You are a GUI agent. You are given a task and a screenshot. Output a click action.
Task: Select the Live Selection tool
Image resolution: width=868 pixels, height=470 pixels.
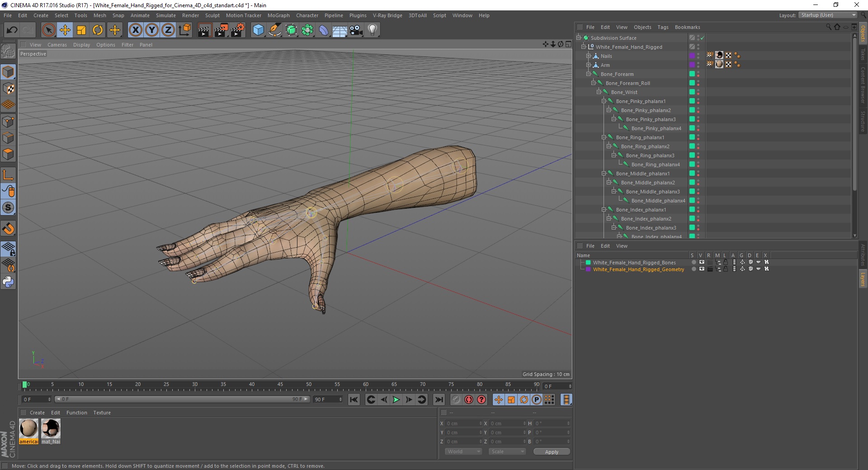[x=48, y=30]
